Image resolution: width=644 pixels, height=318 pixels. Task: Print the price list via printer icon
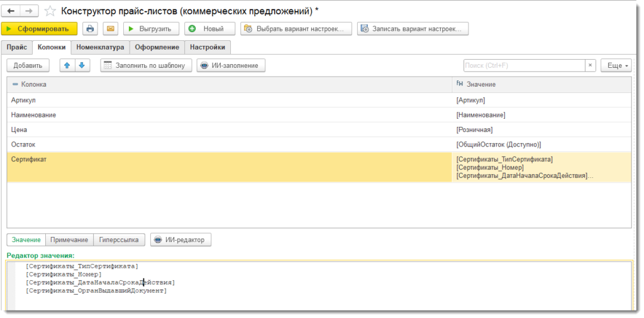coord(90,29)
